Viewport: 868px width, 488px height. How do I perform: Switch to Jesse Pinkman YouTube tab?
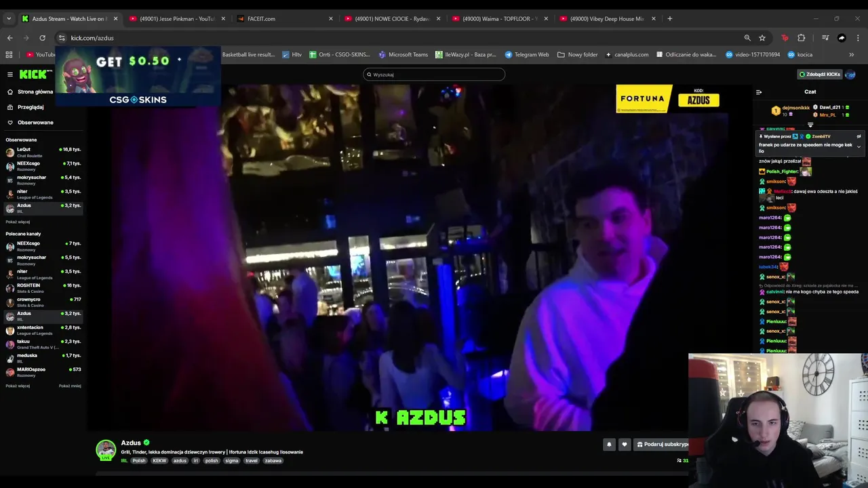click(x=176, y=19)
